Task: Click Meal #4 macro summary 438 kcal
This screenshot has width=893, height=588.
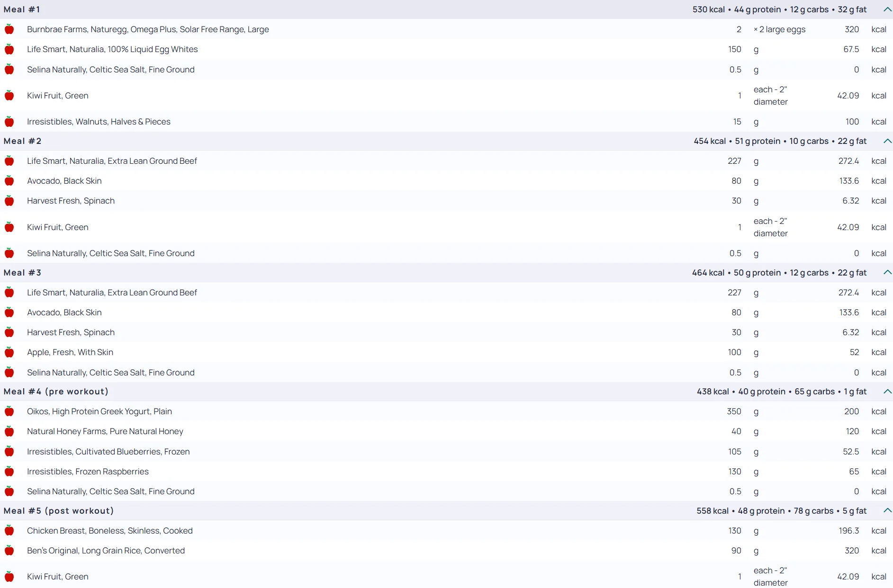Action: click(x=782, y=392)
